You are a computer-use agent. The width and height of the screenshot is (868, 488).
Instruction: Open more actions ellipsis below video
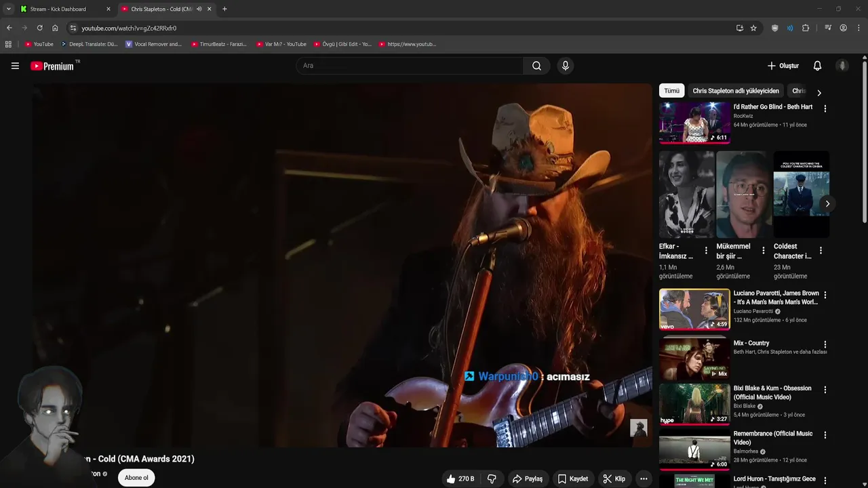tap(644, 479)
